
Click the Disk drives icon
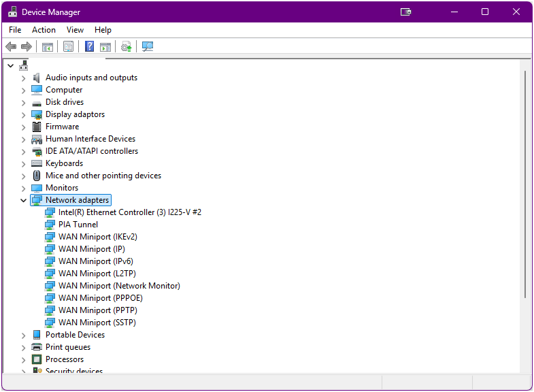(x=37, y=103)
